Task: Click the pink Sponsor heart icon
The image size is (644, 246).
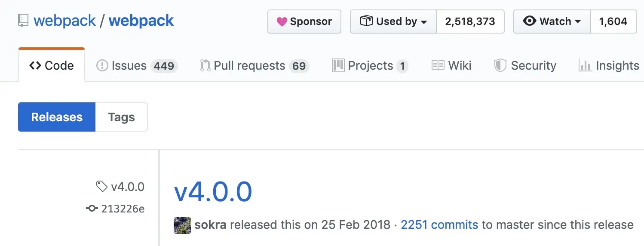Action: click(x=282, y=22)
